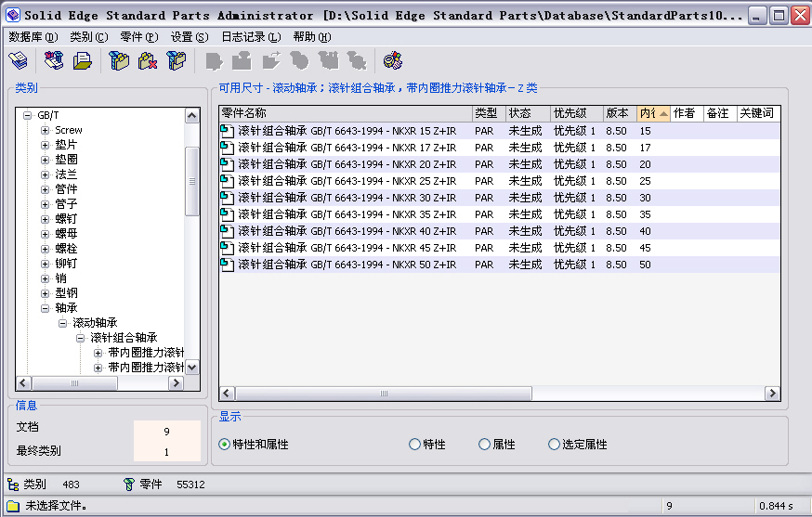Image resolution: width=812 pixels, height=517 pixels.
Task: Select the 铆钉 category in the tree
Action: (66, 264)
